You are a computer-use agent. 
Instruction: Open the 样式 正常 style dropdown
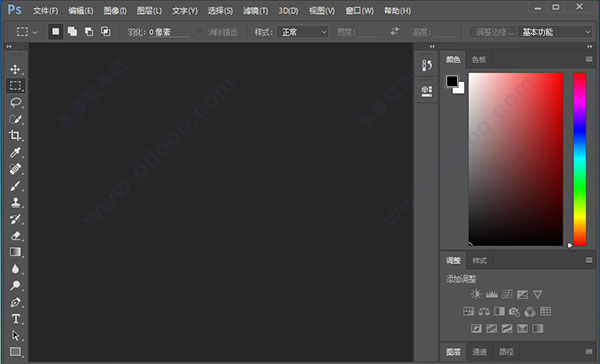pos(303,32)
